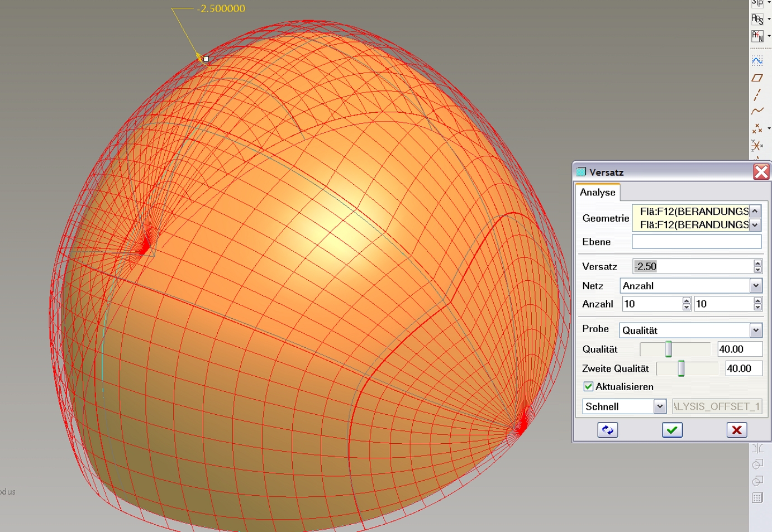
Task: Select the coordinate system tool
Action: coord(757,146)
